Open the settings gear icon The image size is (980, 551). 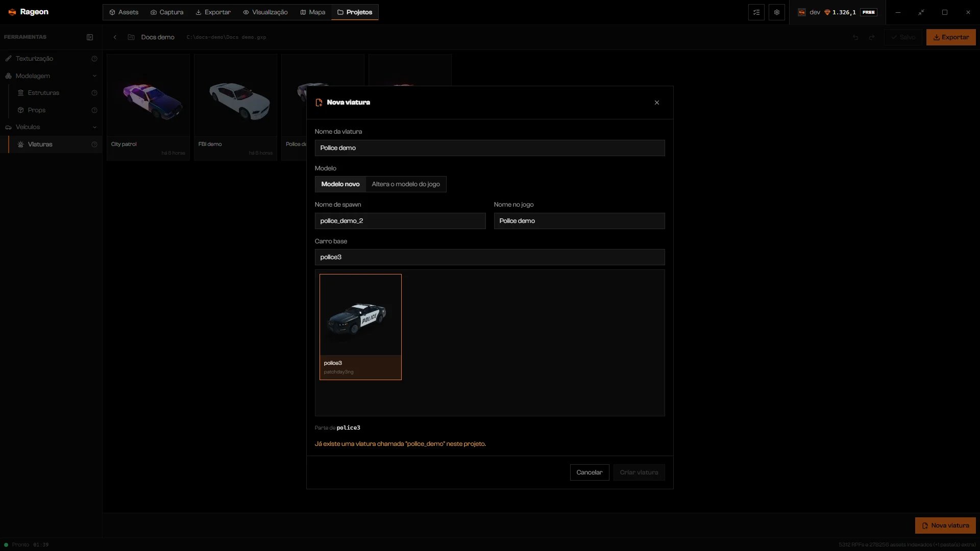point(777,12)
